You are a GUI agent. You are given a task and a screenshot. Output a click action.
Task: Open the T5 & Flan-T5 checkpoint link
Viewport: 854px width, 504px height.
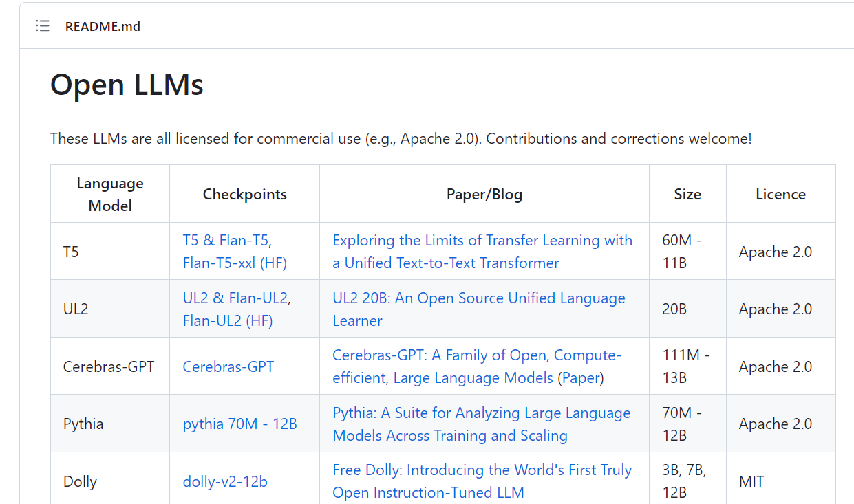[x=227, y=241]
